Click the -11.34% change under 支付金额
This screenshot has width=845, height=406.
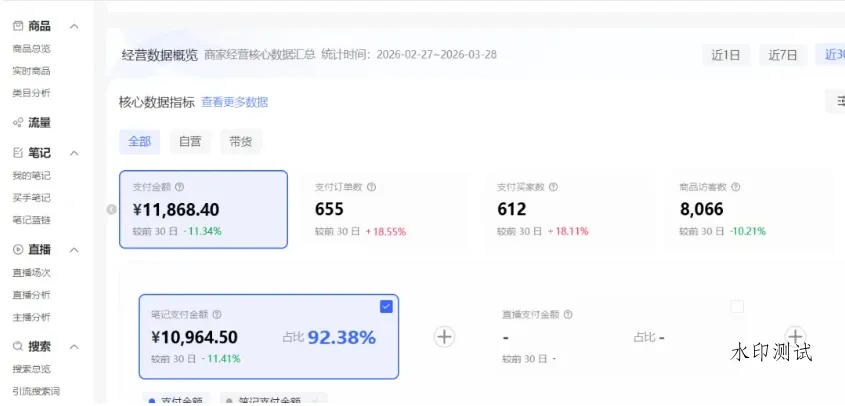click(x=202, y=232)
